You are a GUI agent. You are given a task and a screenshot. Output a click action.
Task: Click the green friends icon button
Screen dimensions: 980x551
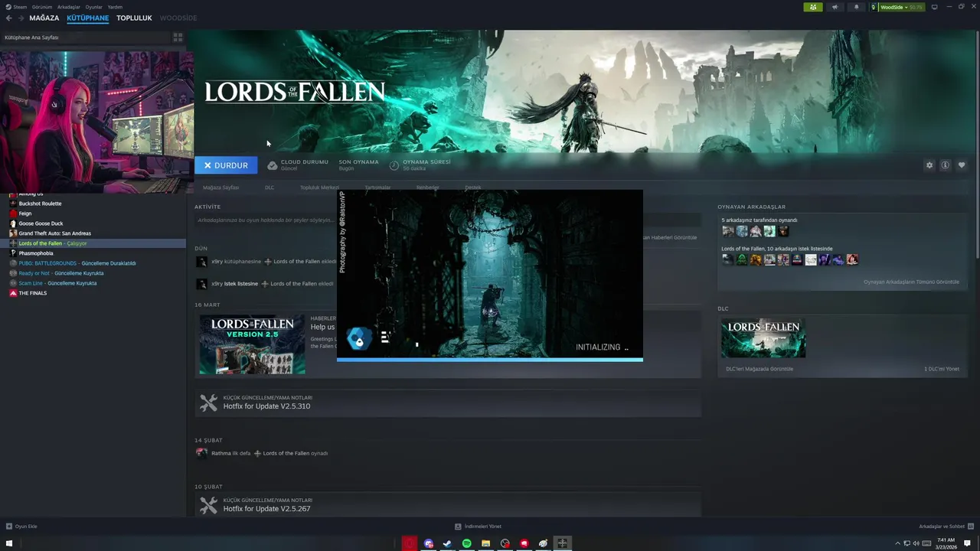(813, 7)
